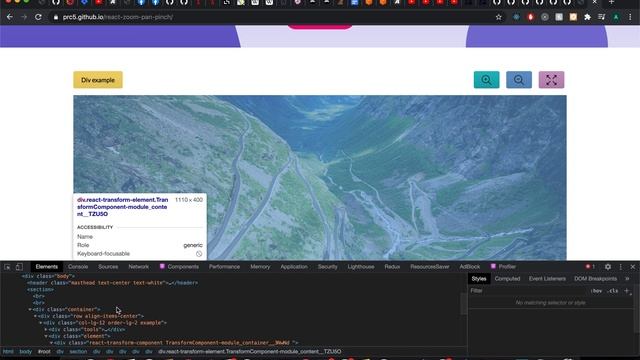Click the body breadcrumb

click(26, 351)
